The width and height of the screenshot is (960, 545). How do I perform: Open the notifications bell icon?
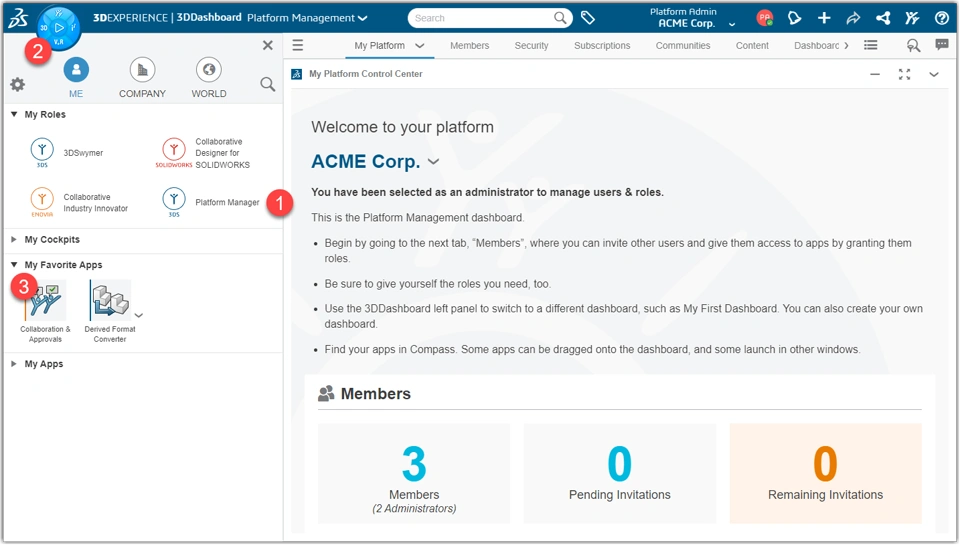(794, 18)
